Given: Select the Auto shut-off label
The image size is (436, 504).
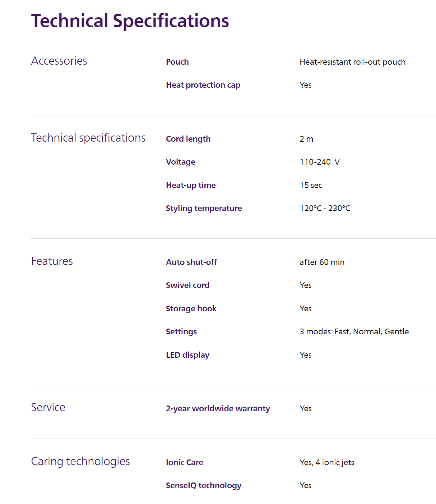Looking at the screenshot, I should point(191,262).
